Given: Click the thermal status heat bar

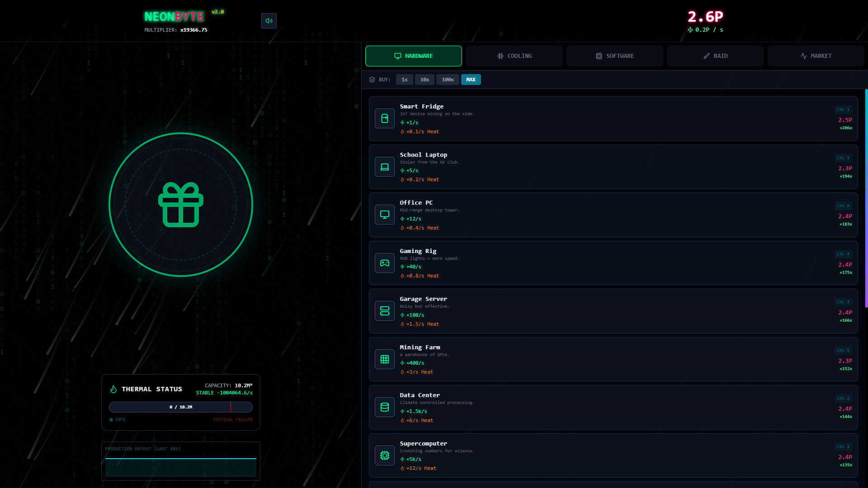Looking at the screenshot, I should [x=181, y=407].
